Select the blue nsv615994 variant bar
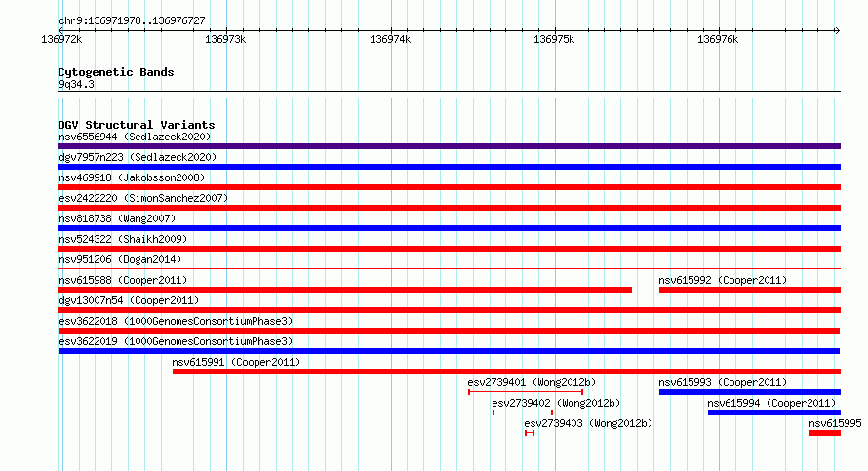868x471 pixels. [x=774, y=412]
